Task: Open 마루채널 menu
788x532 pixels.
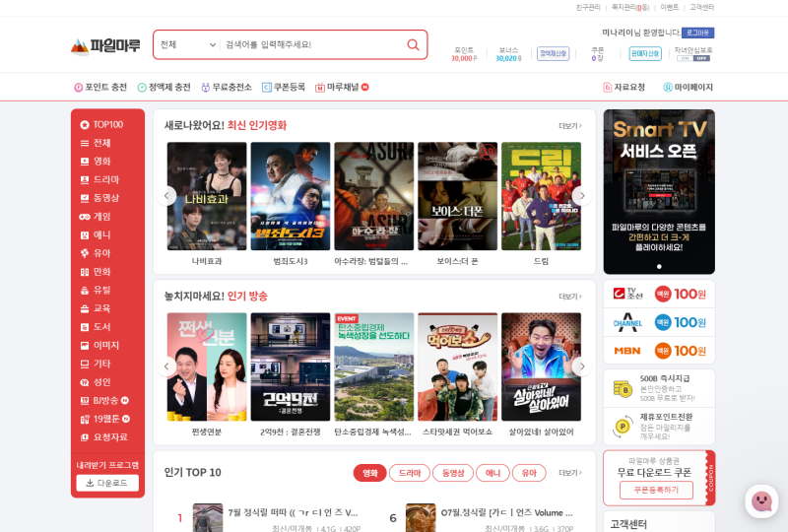Action: (342, 87)
